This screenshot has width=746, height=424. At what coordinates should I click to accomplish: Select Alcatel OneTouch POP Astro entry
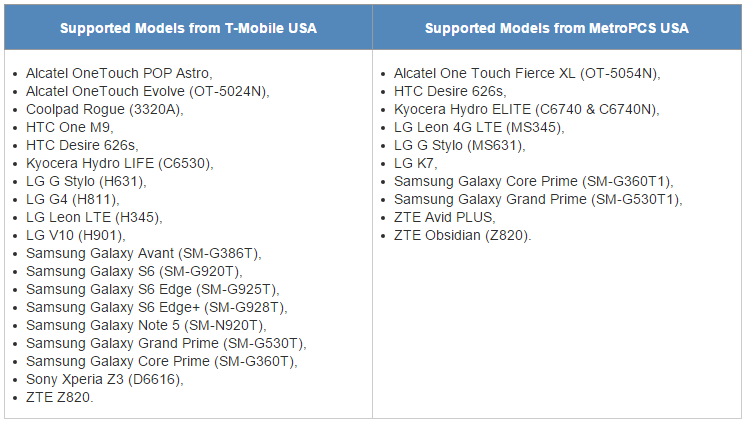[x=119, y=73]
